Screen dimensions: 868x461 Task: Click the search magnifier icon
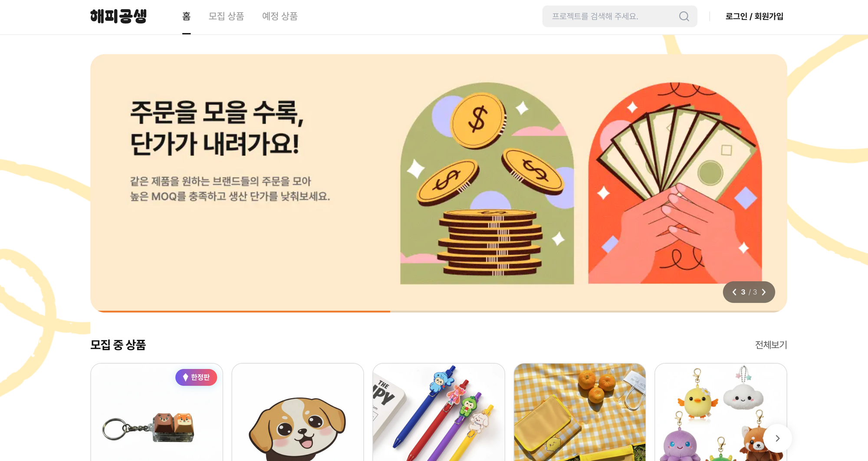tap(684, 16)
